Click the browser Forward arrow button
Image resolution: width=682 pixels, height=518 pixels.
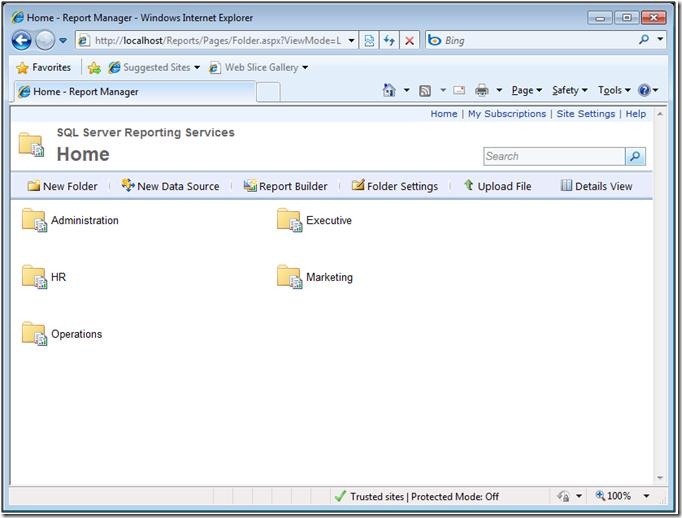pyautogui.click(x=44, y=40)
